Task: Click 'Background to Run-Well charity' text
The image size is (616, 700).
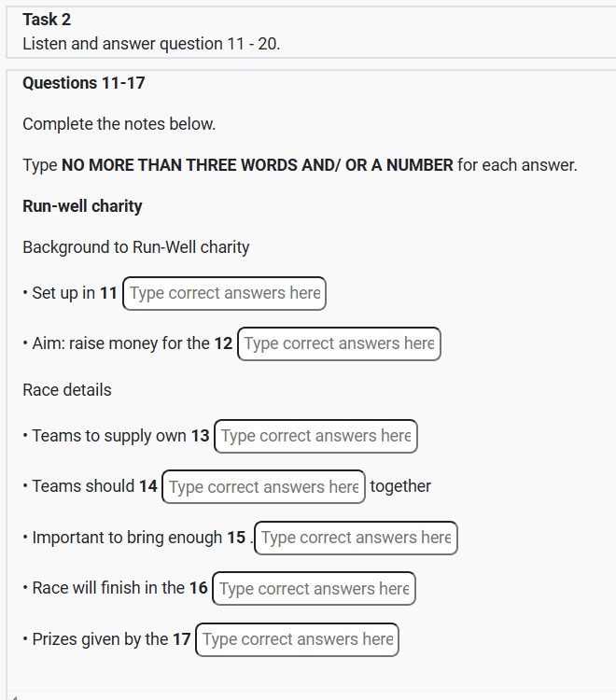Action: click(x=136, y=247)
